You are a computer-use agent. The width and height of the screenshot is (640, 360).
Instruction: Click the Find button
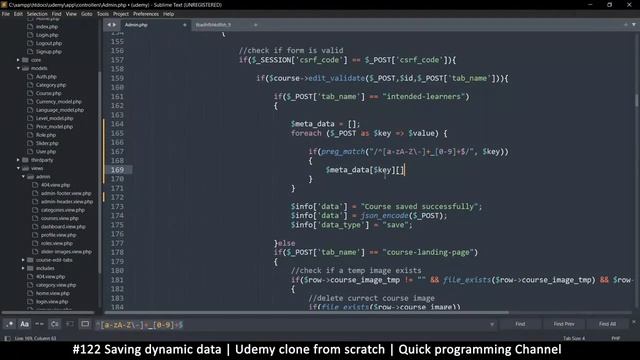[520, 324]
